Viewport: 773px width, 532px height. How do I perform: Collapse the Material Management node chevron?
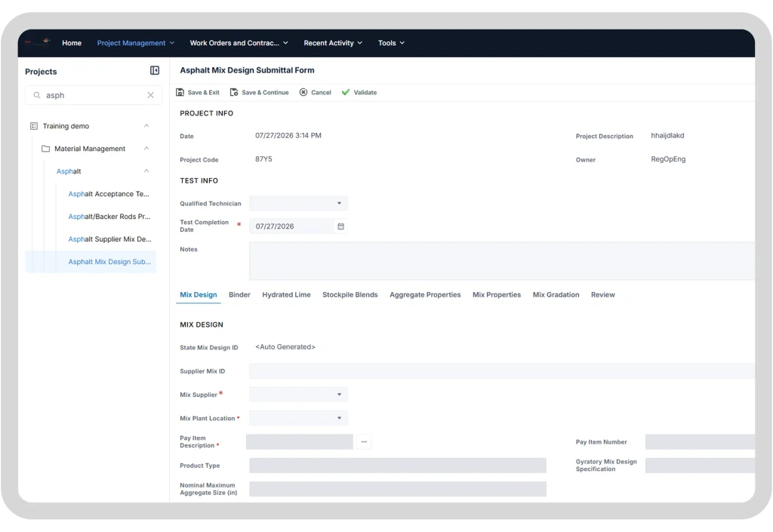click(146, 148)
